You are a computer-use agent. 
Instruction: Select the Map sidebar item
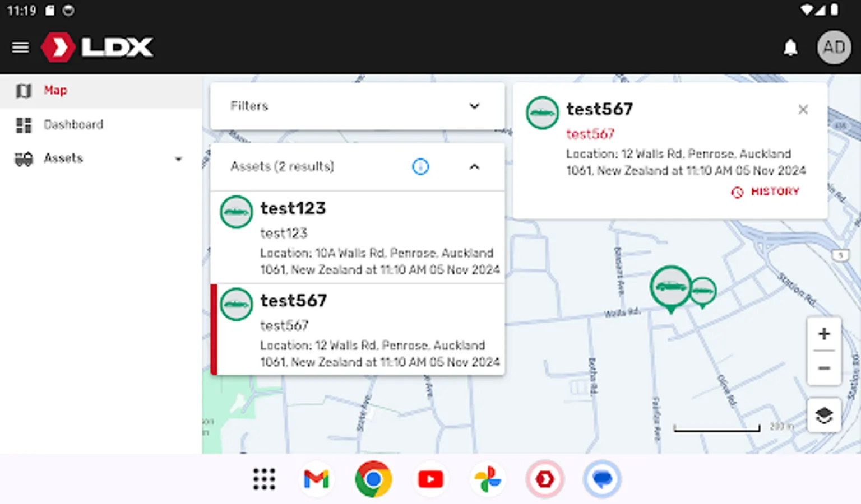(x=55, y=90)
